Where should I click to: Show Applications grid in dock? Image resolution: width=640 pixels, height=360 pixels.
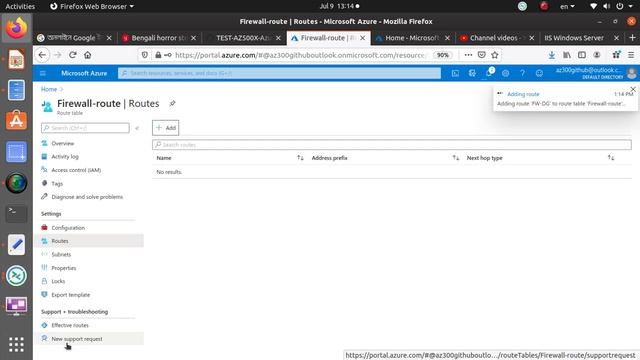pyautogui.click(x=16, y=344)
